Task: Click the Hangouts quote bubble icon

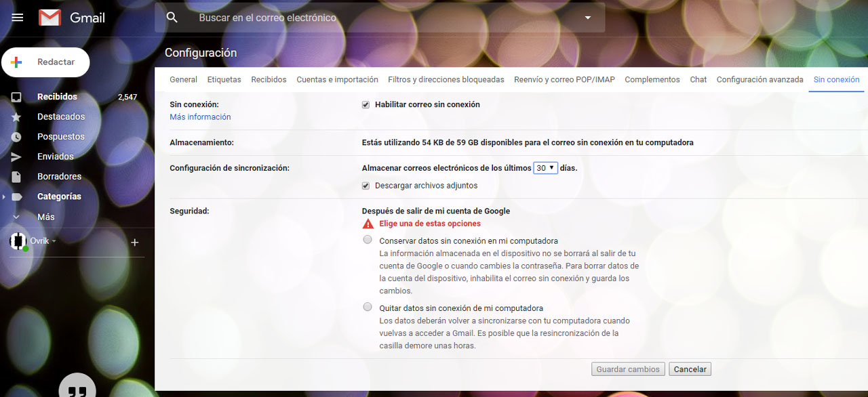Action: click(77, 388)
